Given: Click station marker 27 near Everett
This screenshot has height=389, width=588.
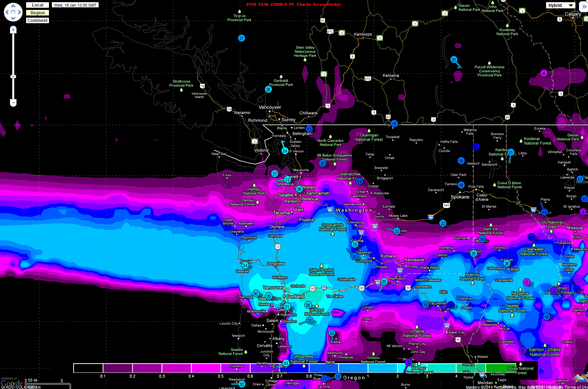Looking at the screenshot, I should [274, 174].
